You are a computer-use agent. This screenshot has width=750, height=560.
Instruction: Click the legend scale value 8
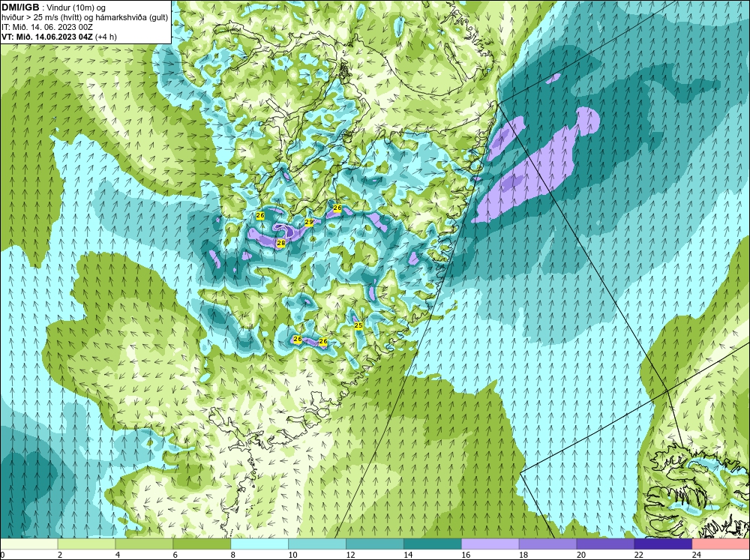pos(233,555)
